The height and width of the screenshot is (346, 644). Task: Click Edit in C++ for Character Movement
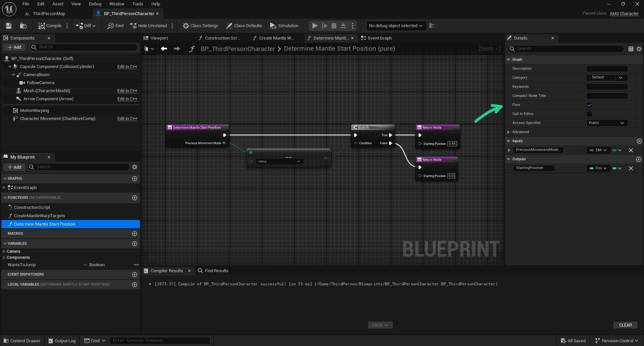tap(127, 119)
